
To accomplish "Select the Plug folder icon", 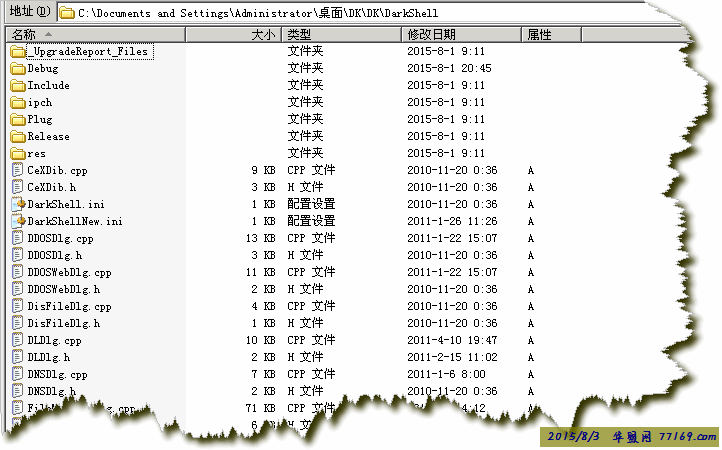I will [18, 120].
